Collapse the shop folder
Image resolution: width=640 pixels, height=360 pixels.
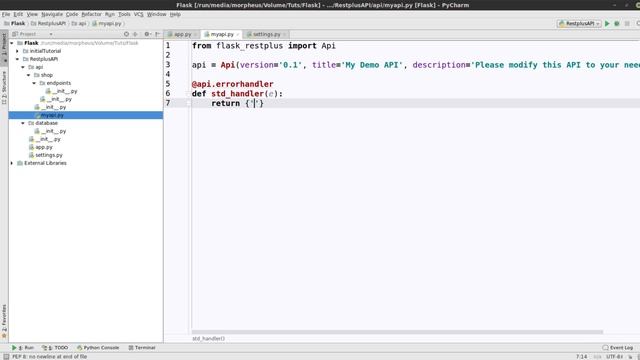(x=29, y=75)
